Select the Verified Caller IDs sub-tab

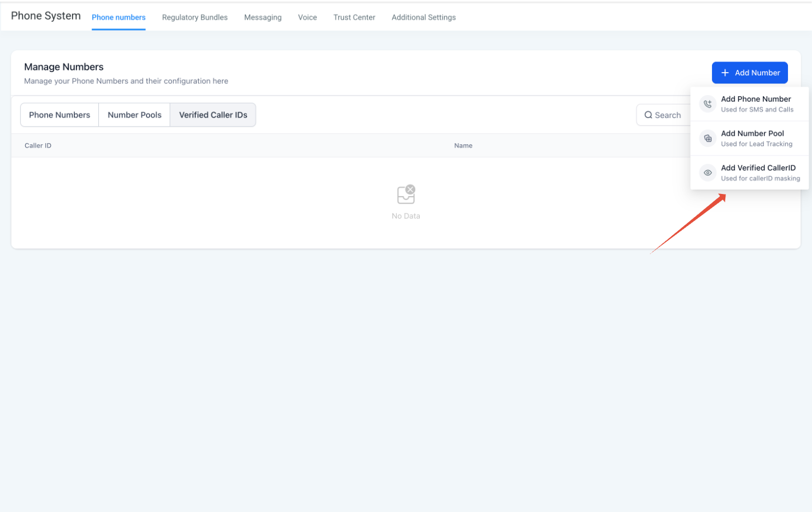213,115
